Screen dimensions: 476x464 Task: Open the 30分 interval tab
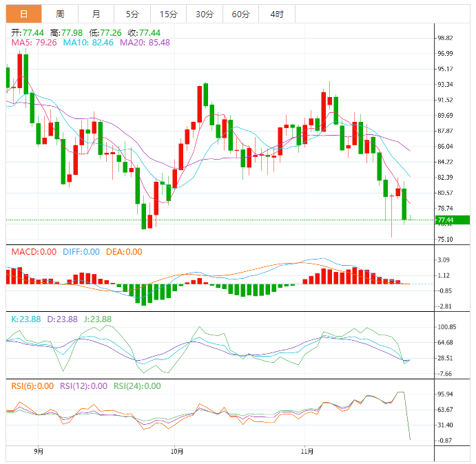205,14
